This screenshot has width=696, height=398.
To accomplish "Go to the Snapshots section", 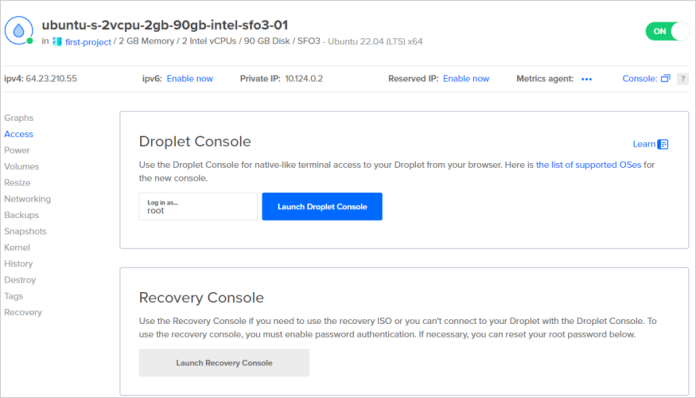I will point(25,231).
